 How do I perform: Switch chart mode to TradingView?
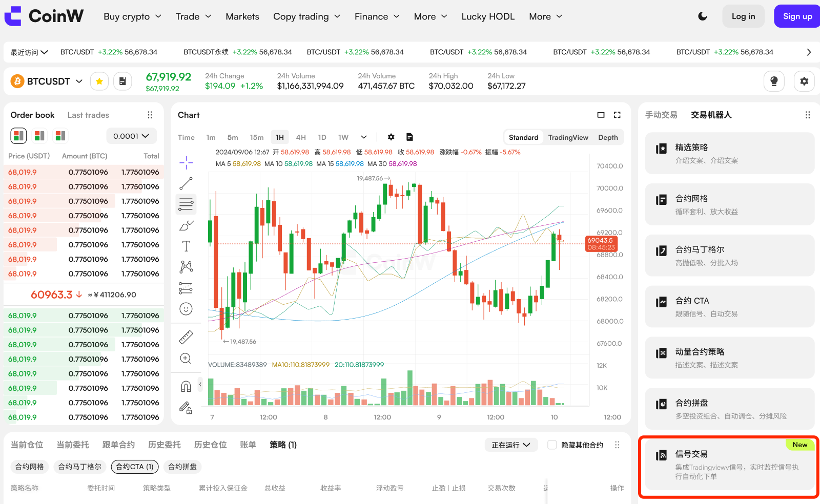pyautogui.click(x=568, y=137)
